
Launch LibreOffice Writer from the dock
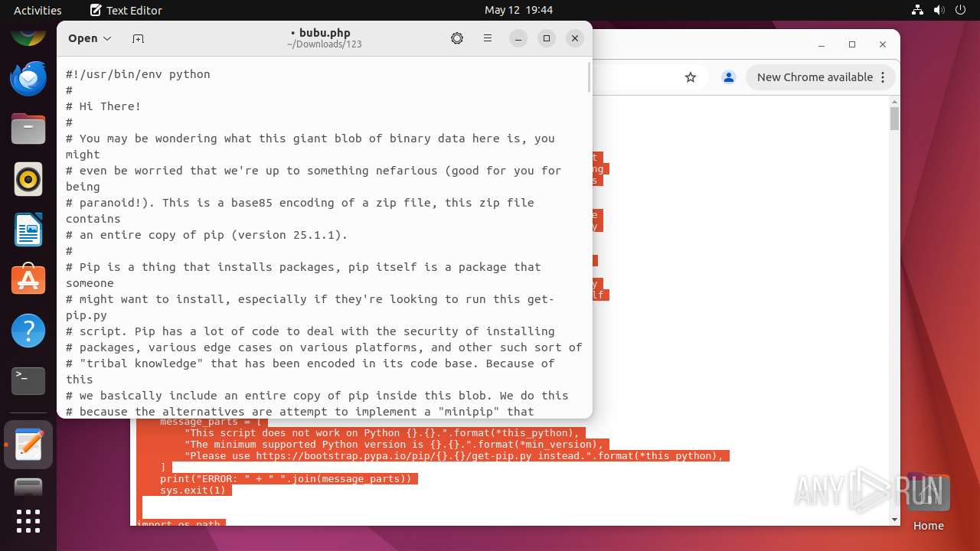tap(28, 230)
